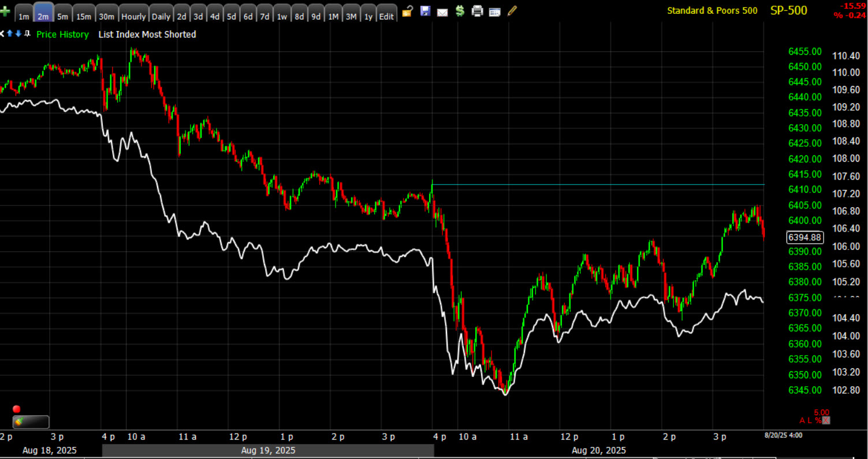This screenshot has width=868, height=459.
Task: Click the padlock unlock icon
Action: coord(408,10)
